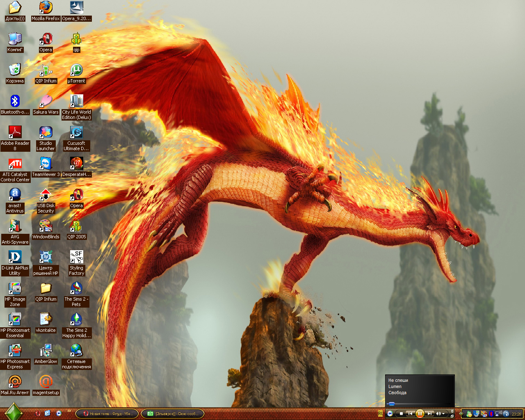Screen dimensions: 525x420
Task: Open Cucusoft Ultimate DVD shortcut
Action: (x=76, y=139)
